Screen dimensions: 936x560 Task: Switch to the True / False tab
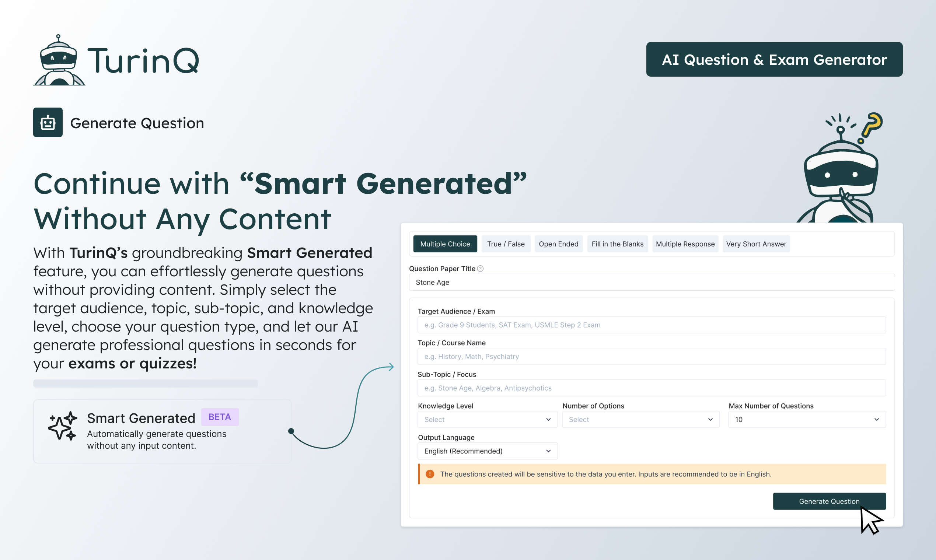505,244
